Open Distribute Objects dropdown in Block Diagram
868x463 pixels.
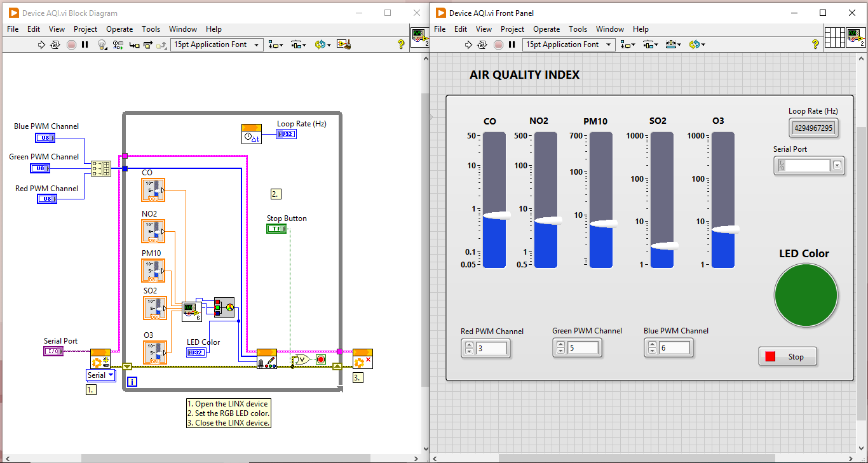(x=299, y=44)
